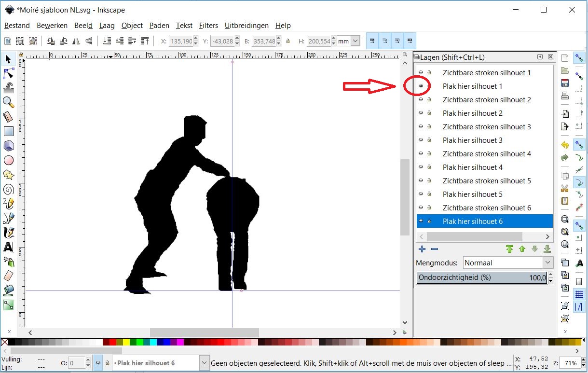Toggle current layer visibility in status bar

pyautogui.click(x=98, y=362)
